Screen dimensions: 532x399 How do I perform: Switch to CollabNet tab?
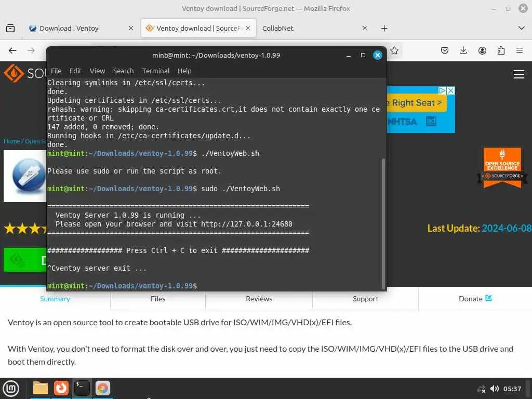pos(311,28)
